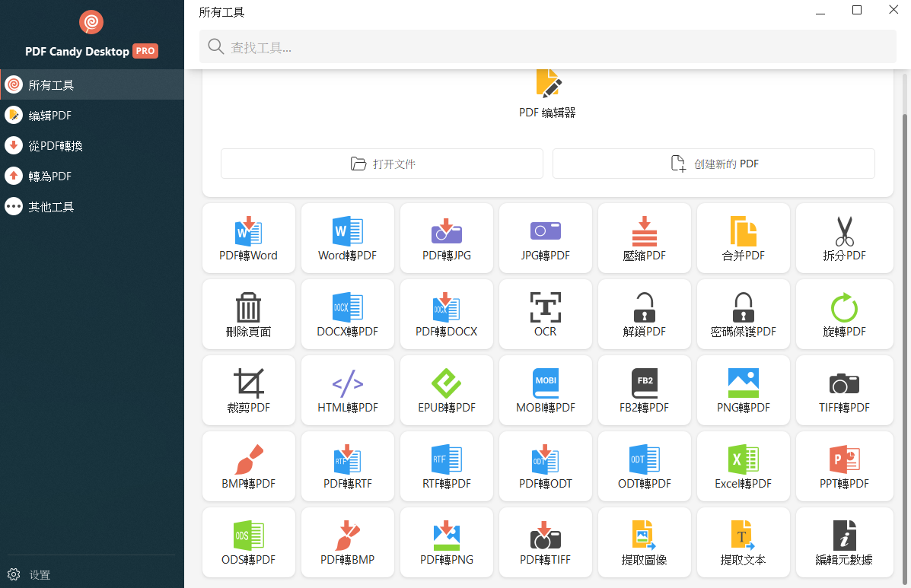The image size is (911, 588).
Task: Choose the 合并PDF merge tool
Action: point(743,238)
